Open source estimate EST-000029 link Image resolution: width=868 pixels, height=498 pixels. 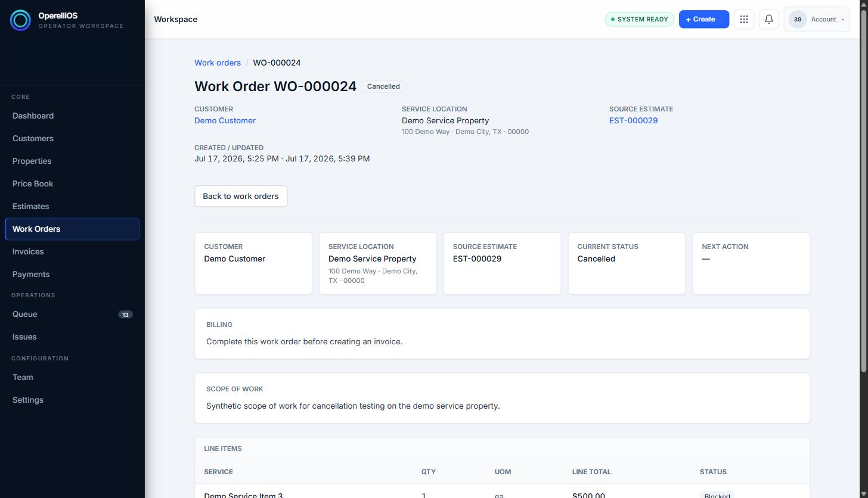tap(633, 120)
